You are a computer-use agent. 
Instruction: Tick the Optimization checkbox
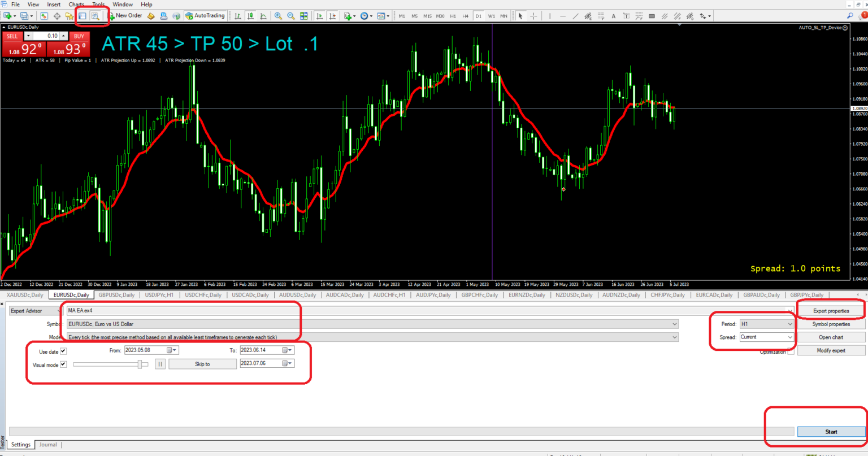click(791, 351)
